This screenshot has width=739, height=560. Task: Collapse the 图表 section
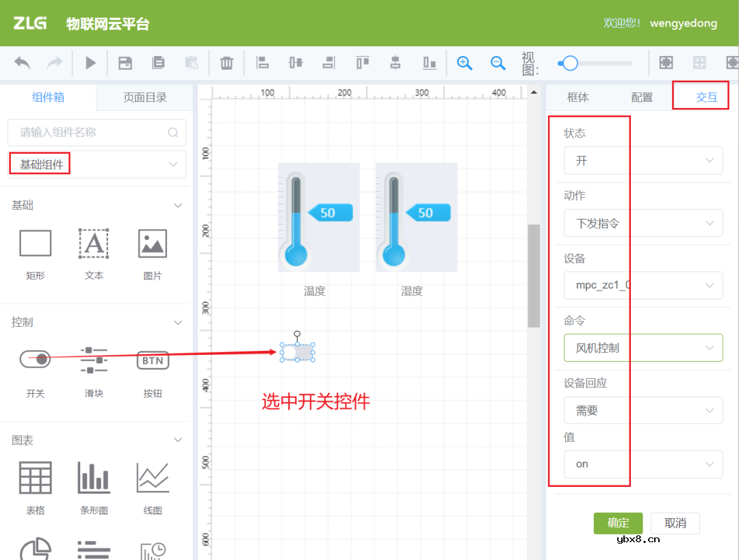click(x=178, y=440)
